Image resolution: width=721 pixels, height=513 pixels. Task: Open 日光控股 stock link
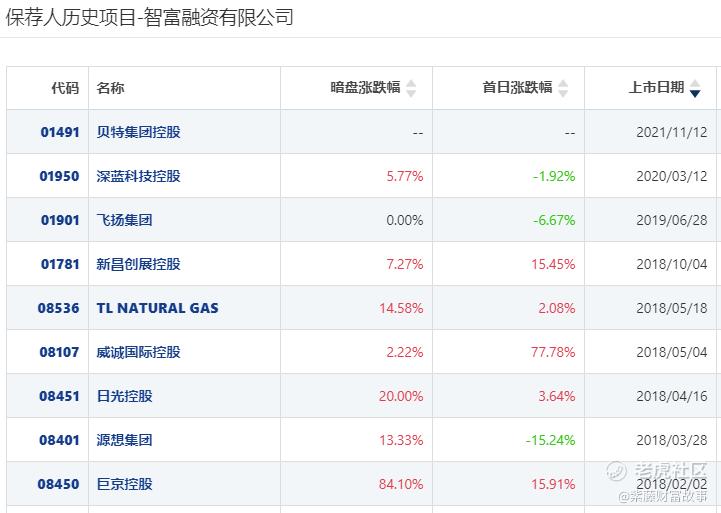124,396
